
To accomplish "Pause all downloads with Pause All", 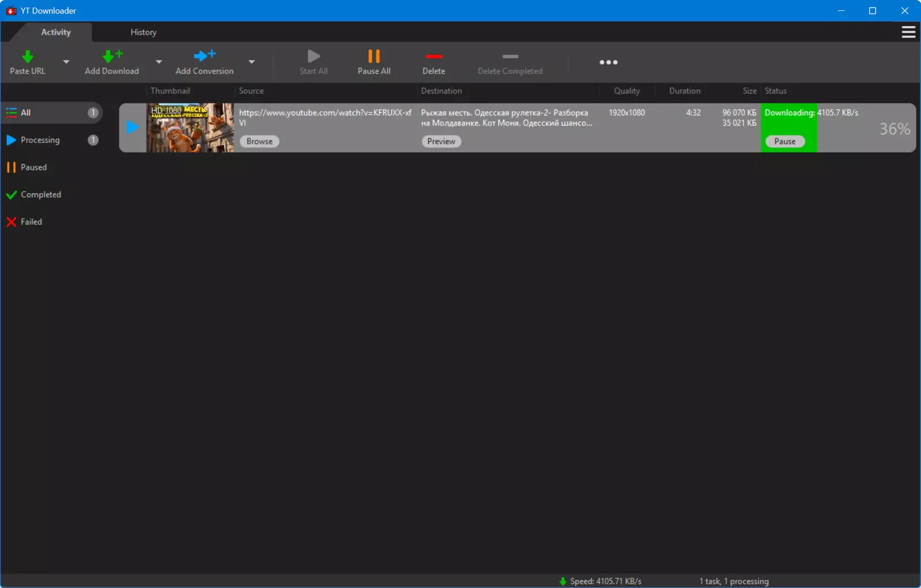I will pyautogui.click(x=374, y=62).
